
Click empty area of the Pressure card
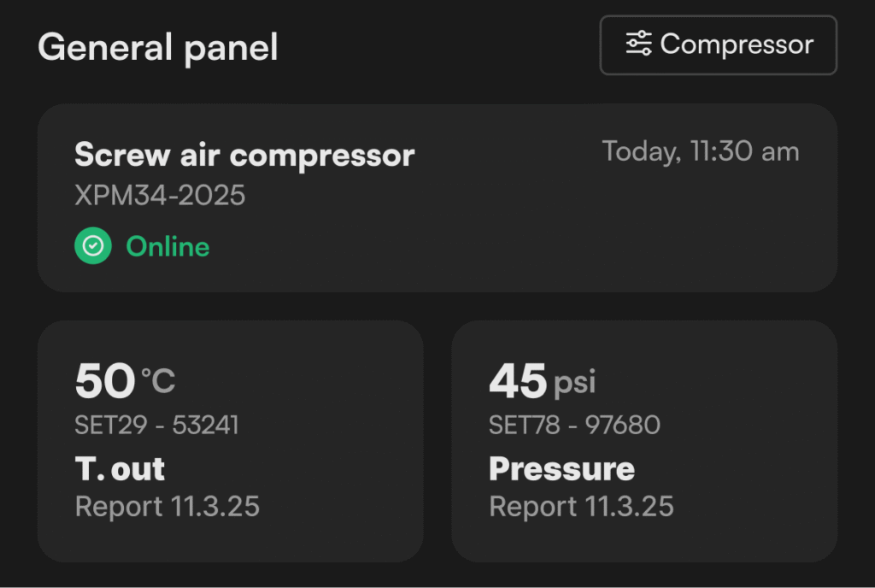tap(752, 444)
